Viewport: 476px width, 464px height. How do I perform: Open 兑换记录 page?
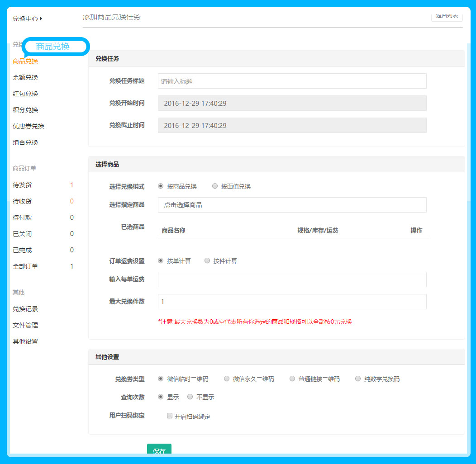pyautogui.click(x=25, y=309)
